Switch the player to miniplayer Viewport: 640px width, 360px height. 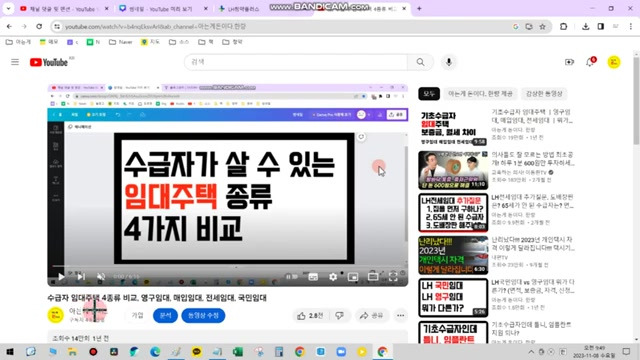click(x=353, y=277)
